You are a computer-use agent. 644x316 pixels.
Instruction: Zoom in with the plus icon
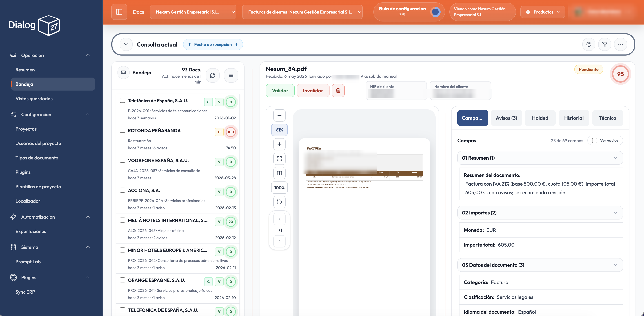click(x=279, y=144)
